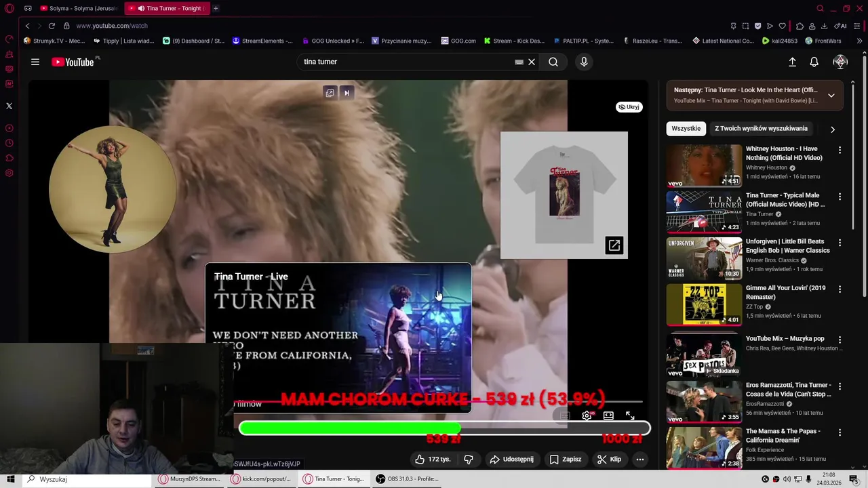Open YouTube notifications bell

tap(814, 62)
